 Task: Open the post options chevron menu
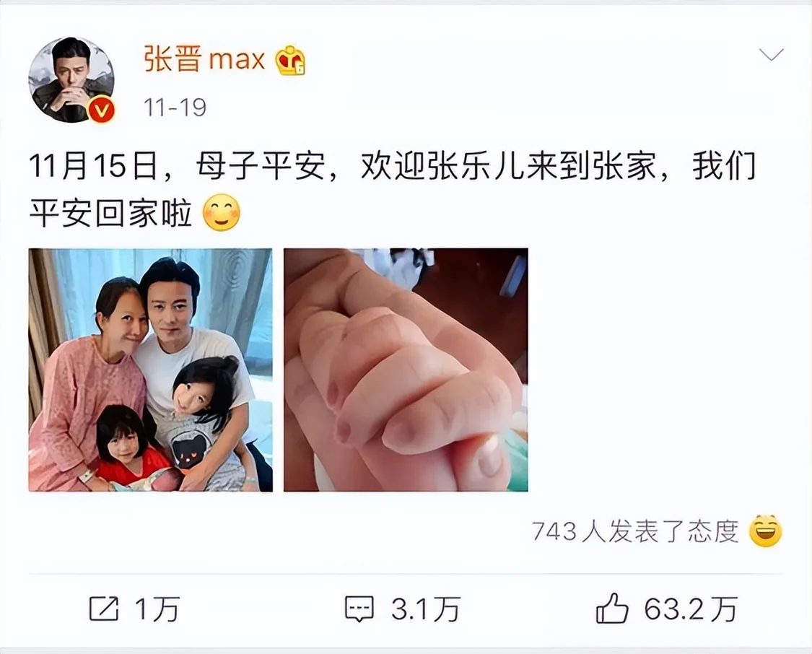771,54
